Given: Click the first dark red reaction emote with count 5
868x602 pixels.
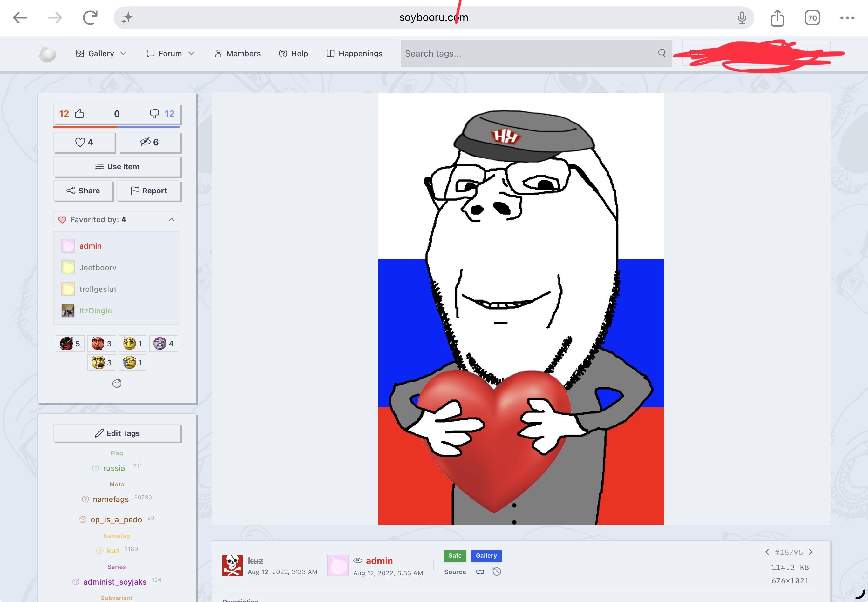Looking at the screenshot, I should pos(70,344).
